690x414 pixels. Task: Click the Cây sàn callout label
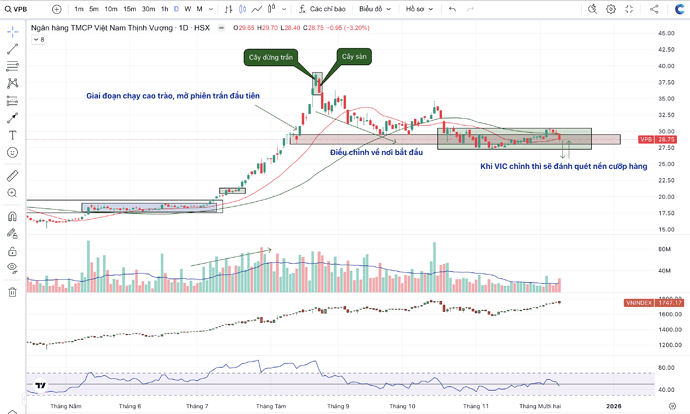click(354, 56)
